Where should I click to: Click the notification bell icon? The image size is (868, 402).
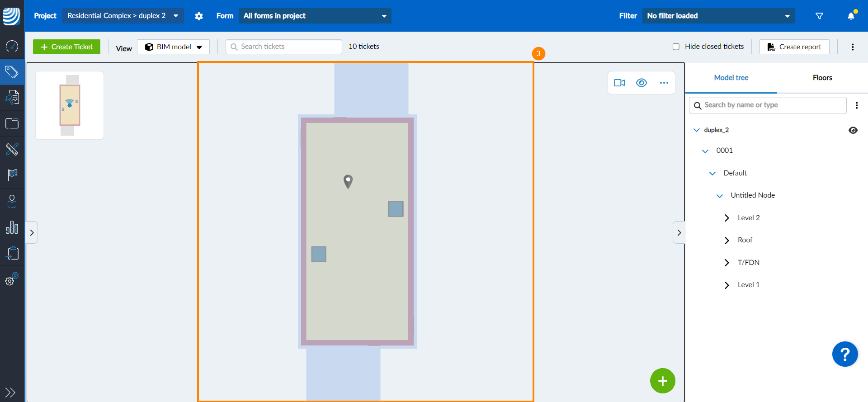point(851,16)
